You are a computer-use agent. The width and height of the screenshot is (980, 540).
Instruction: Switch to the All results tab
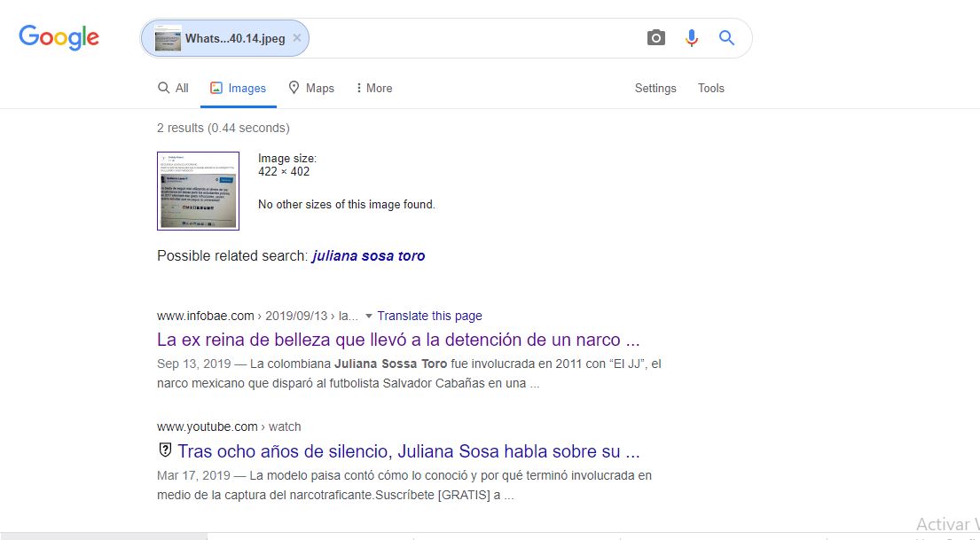pos(173,88)
